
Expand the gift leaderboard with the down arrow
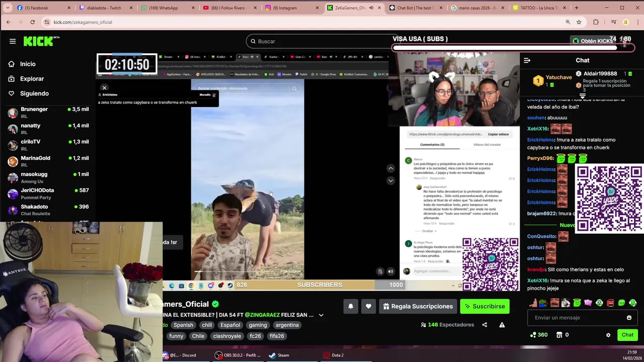pos(583,96)
